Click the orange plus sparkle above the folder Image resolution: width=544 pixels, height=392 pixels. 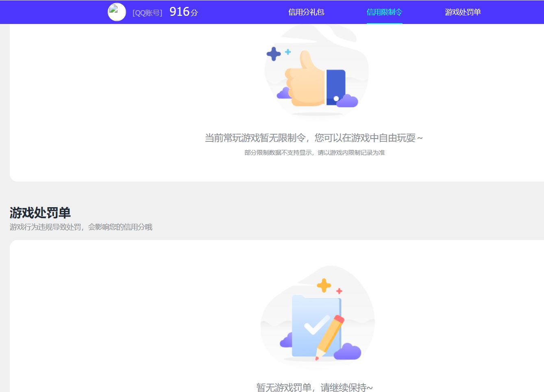coord(324,286)
